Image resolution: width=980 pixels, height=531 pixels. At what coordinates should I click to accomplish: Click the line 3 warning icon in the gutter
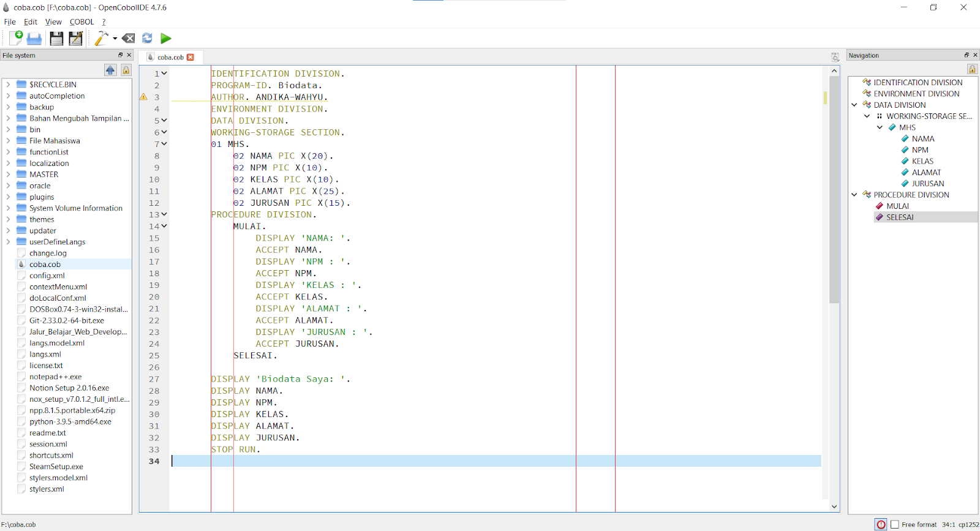click(143, 97)
